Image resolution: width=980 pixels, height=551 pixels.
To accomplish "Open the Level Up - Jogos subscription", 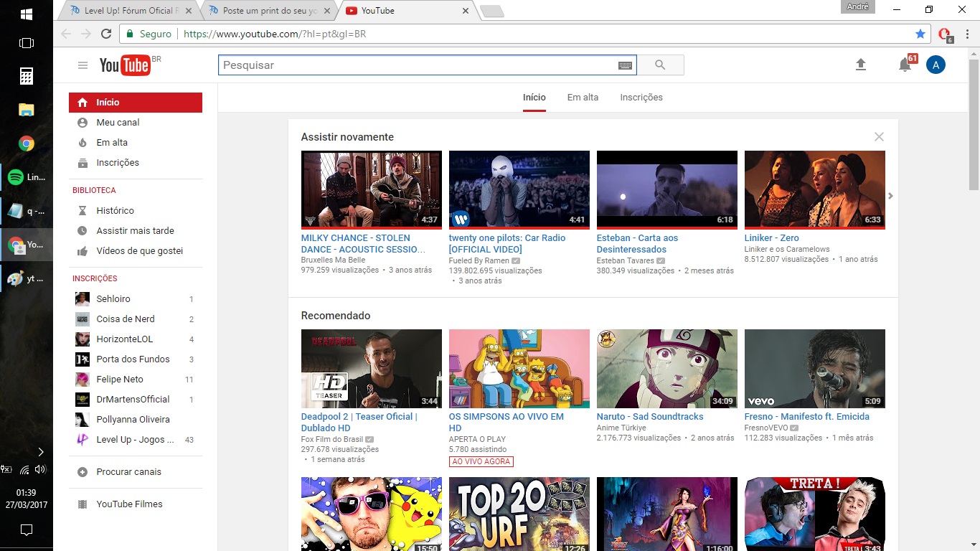I will [x=136, y=440].
